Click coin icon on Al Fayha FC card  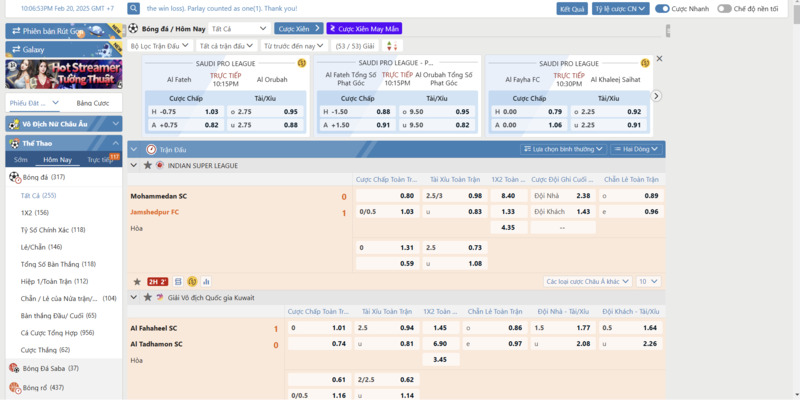pos(645,63)
